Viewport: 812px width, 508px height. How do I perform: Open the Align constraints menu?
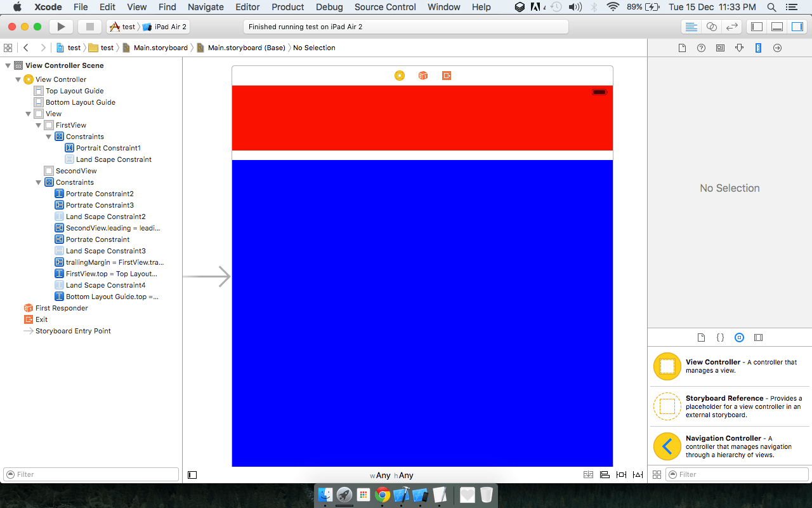click(x=605, y=475)
